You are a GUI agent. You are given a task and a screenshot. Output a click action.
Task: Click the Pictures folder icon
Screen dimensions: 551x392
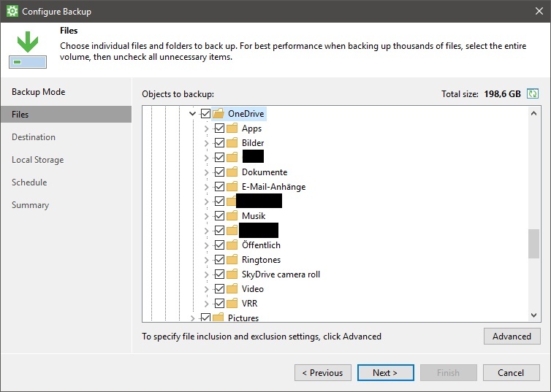(218, 318)
